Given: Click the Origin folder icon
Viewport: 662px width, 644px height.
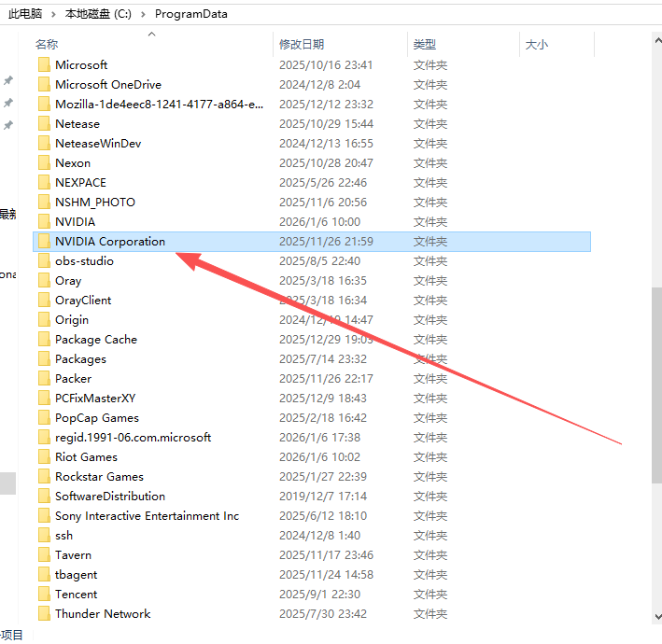Looking at the screenshot, I should [44, 320].
